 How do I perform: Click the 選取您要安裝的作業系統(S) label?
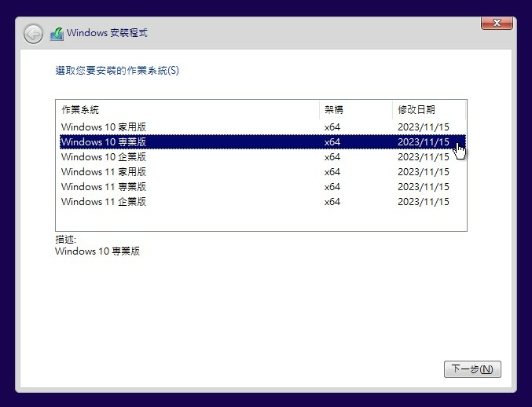click(117, 70)
